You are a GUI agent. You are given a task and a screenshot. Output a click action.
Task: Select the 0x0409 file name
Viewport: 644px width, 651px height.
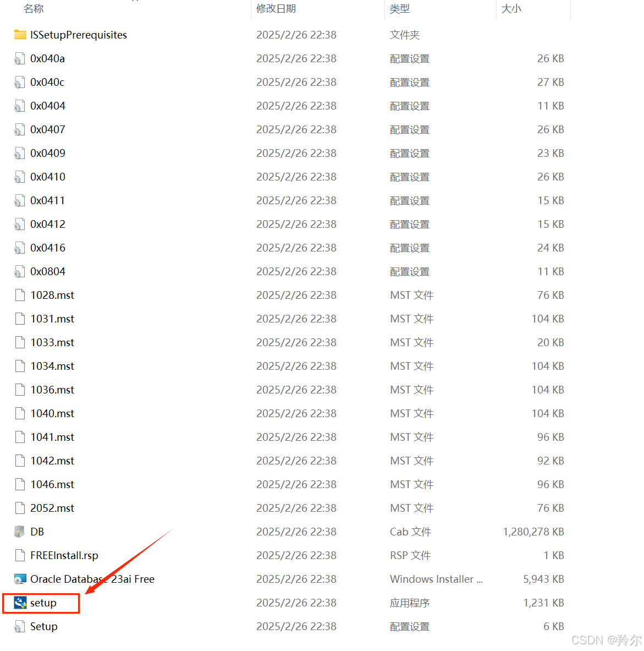[x=48, y=153]
